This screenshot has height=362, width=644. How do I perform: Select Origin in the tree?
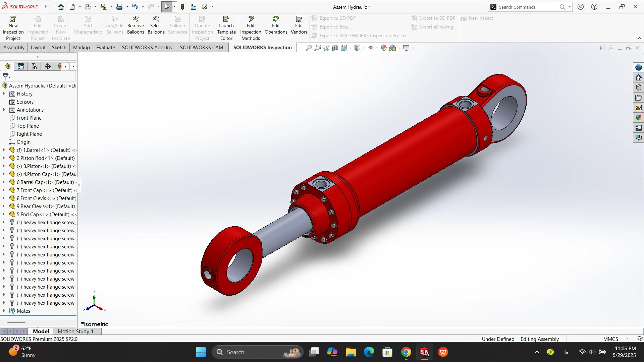23,142
